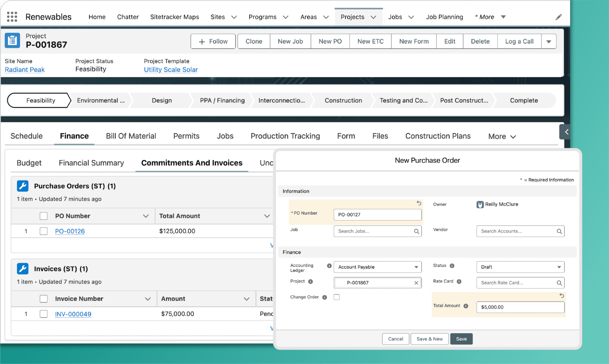Click the New PO button

click(330, 41)
